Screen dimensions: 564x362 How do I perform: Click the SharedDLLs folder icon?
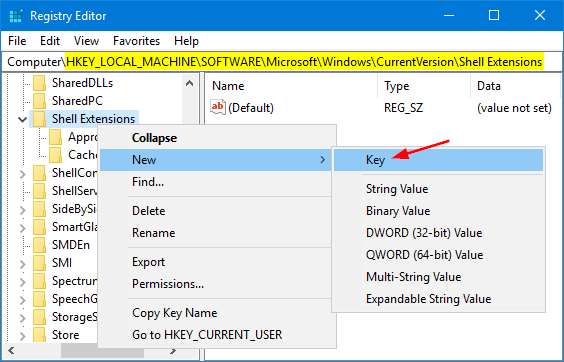(x=40, y=83)
